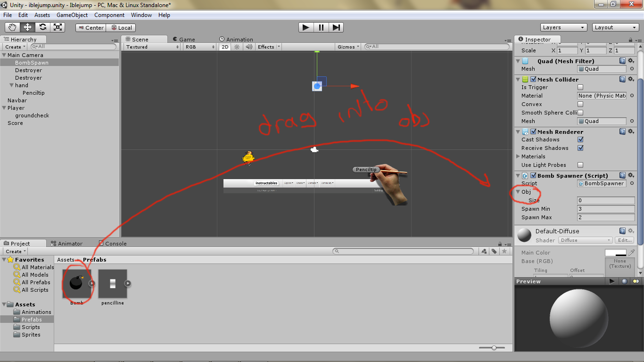Mute scene audio with the speaker icon

[x=248, y=47]
